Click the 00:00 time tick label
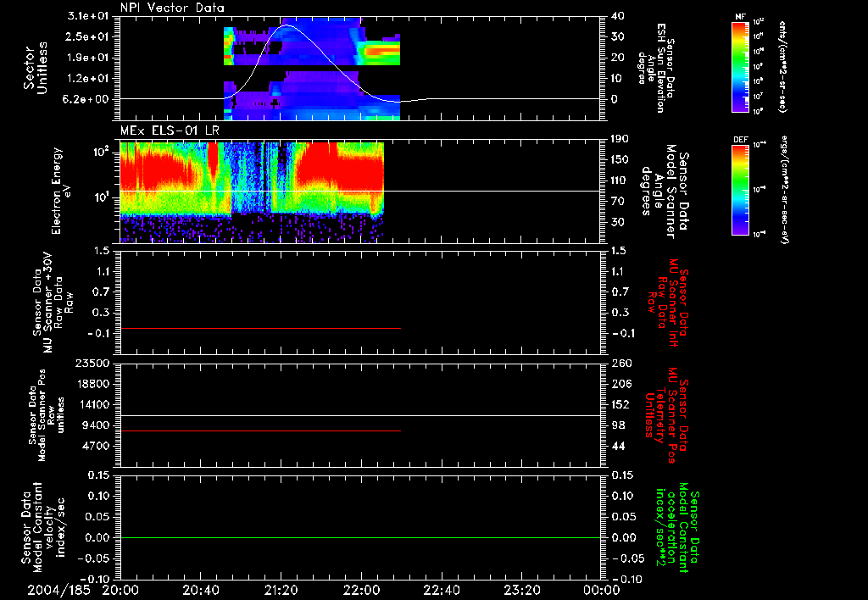This screenshot has width=868, height=600. pos(601,590)
